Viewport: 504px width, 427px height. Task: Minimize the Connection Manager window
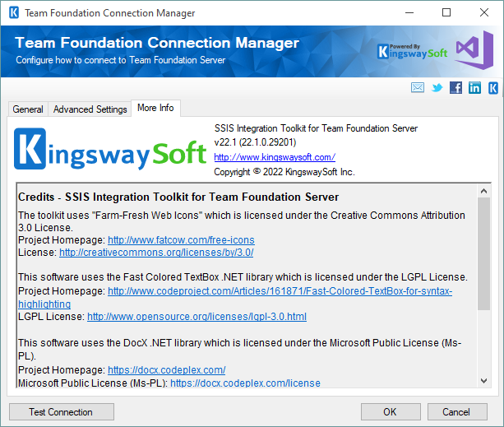409,13
